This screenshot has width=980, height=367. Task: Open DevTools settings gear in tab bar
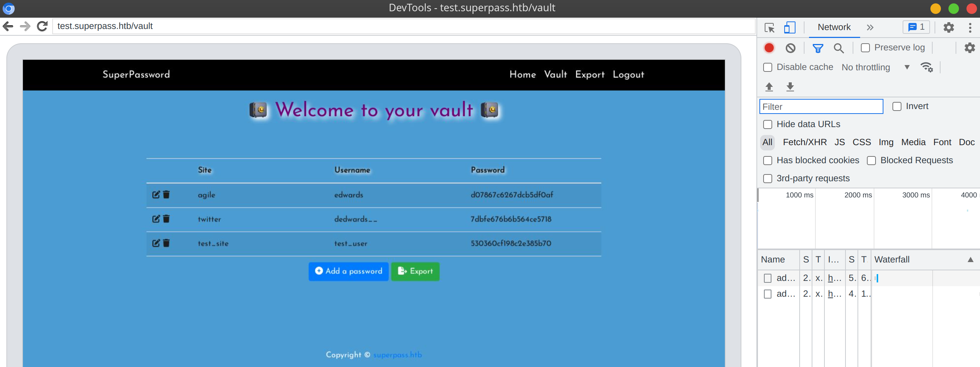point(948,27)
